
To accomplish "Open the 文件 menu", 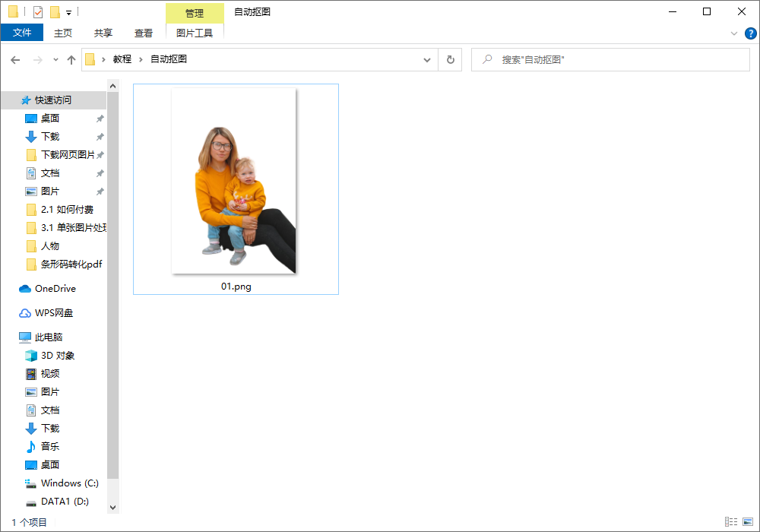I will [x=22, y=33].
